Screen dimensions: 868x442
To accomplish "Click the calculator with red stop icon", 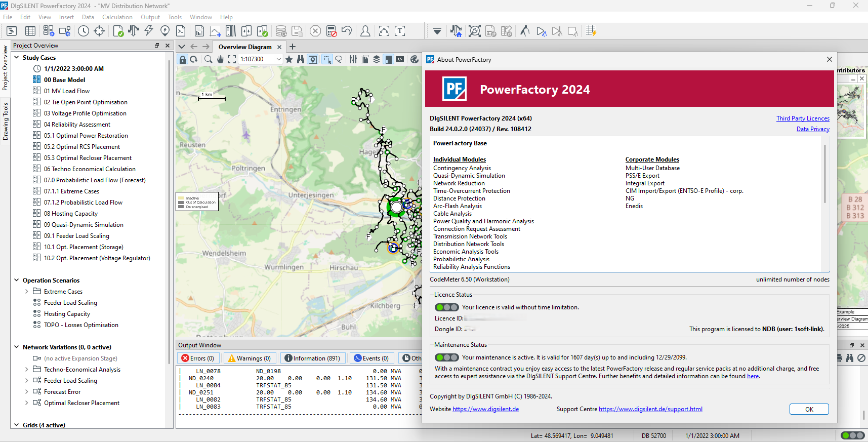I will (332, 31).
